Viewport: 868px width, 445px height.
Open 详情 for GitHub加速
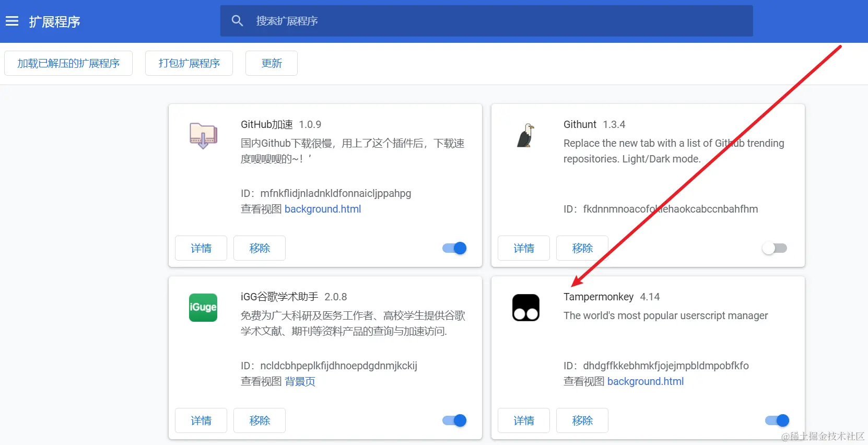coord(201,248)
